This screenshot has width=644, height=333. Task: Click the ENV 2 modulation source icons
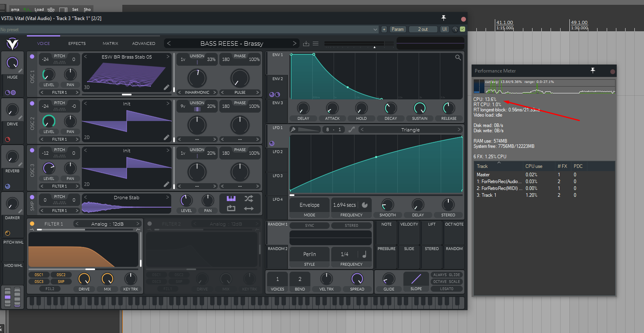coord(275,95)
